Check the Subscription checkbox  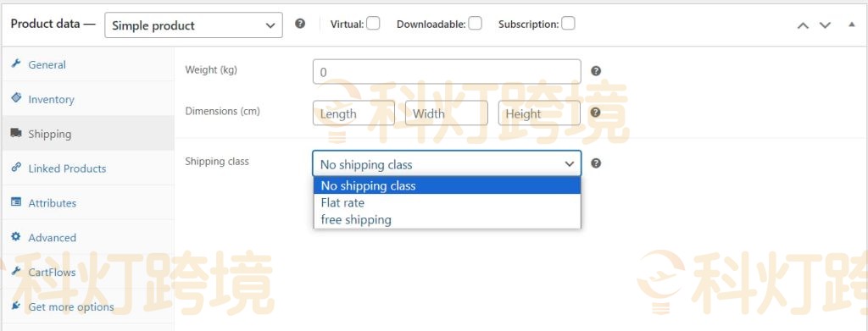[x=568, y=23]
